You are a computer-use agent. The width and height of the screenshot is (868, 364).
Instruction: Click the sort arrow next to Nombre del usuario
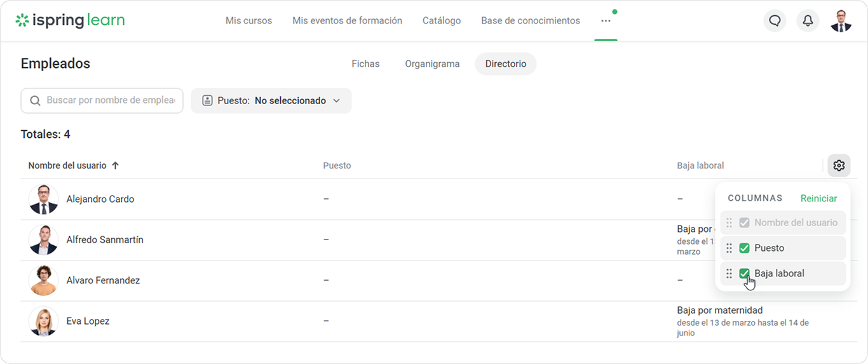point(115,166)
